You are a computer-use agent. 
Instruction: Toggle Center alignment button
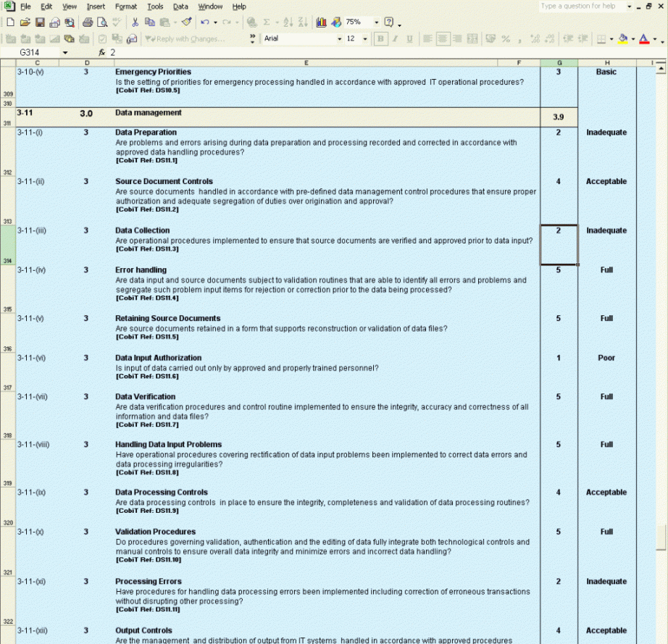tap(443, 38)
